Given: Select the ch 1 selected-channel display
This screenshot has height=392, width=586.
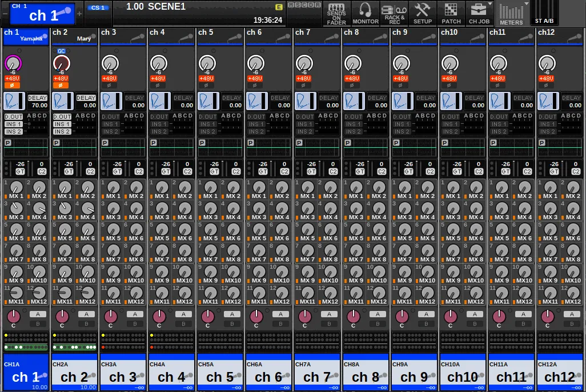Looking at the screenshot, I should [42, 14].
